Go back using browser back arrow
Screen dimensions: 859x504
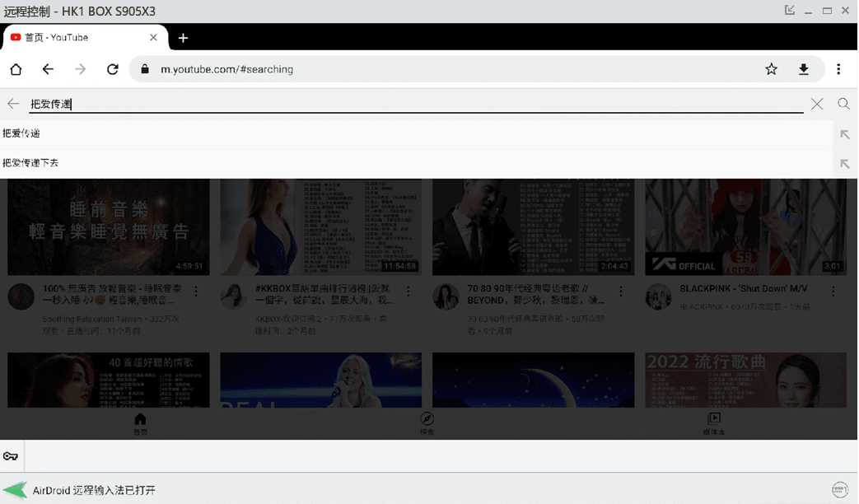[x=48, y=69]
